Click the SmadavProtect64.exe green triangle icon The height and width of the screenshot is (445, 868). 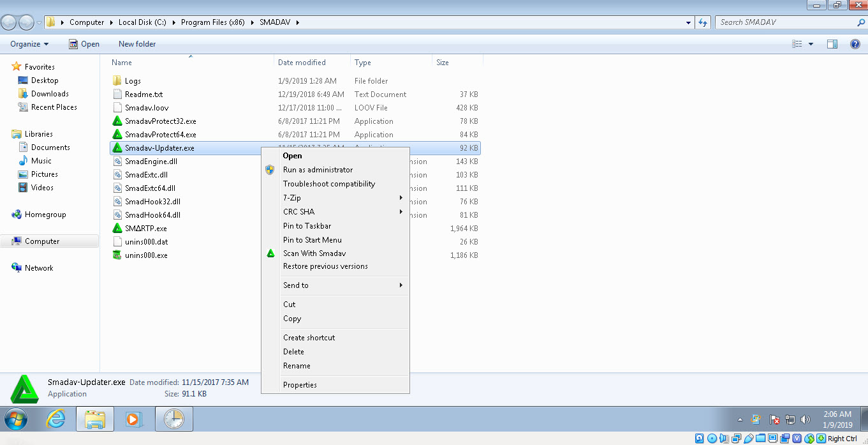(117, 135)
